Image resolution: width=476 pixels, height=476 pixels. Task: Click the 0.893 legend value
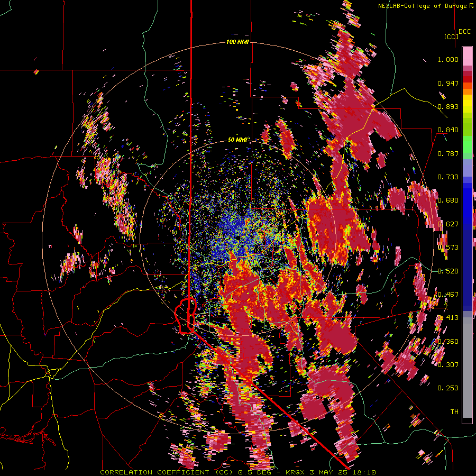(x=448, y=106)
